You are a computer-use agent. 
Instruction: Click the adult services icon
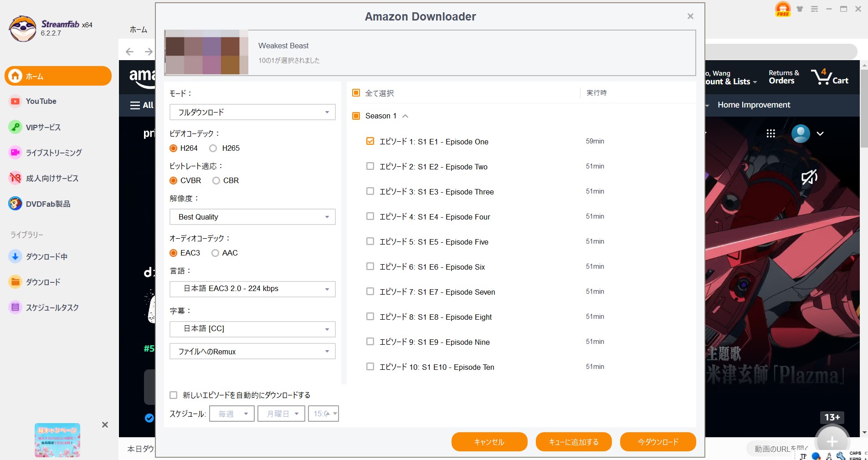15,178
